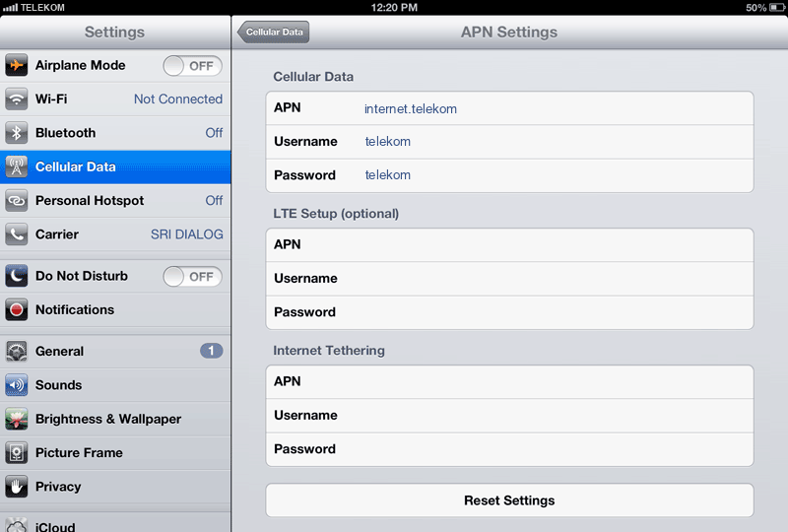
Task: Tap the Brightness & Wallpaper flower icon
Action: [x=16, y=419]
